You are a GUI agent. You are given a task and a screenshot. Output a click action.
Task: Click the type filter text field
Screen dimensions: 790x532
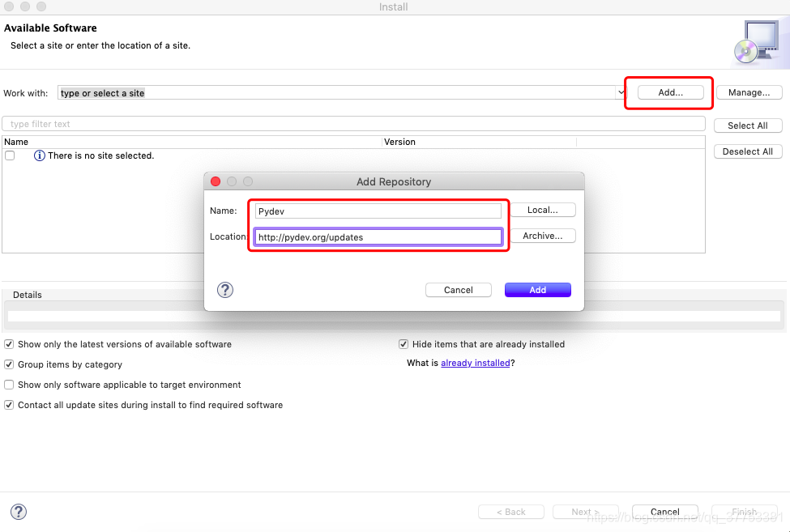click(354, 124)
